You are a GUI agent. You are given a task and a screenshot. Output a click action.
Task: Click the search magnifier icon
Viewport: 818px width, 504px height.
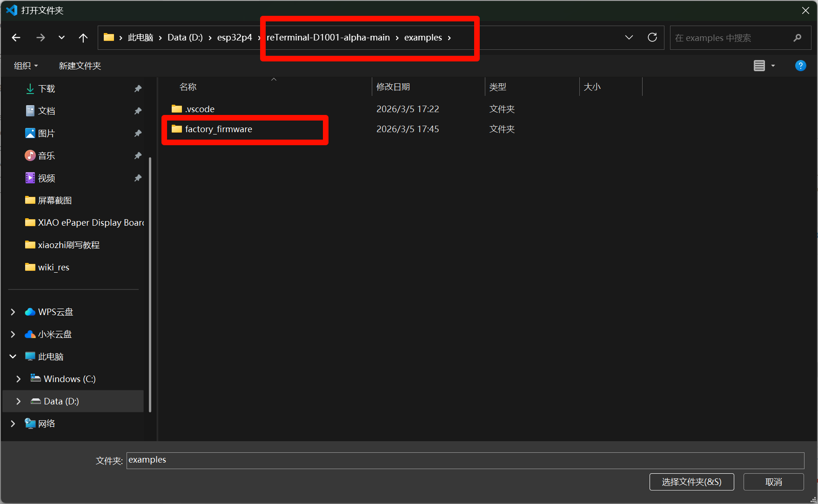coord(797,38)
